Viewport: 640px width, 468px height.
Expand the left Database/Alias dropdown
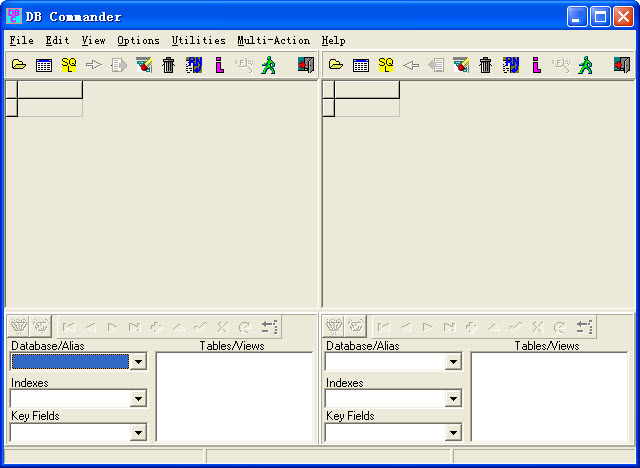pyautogui.click(x=139, y=362)
